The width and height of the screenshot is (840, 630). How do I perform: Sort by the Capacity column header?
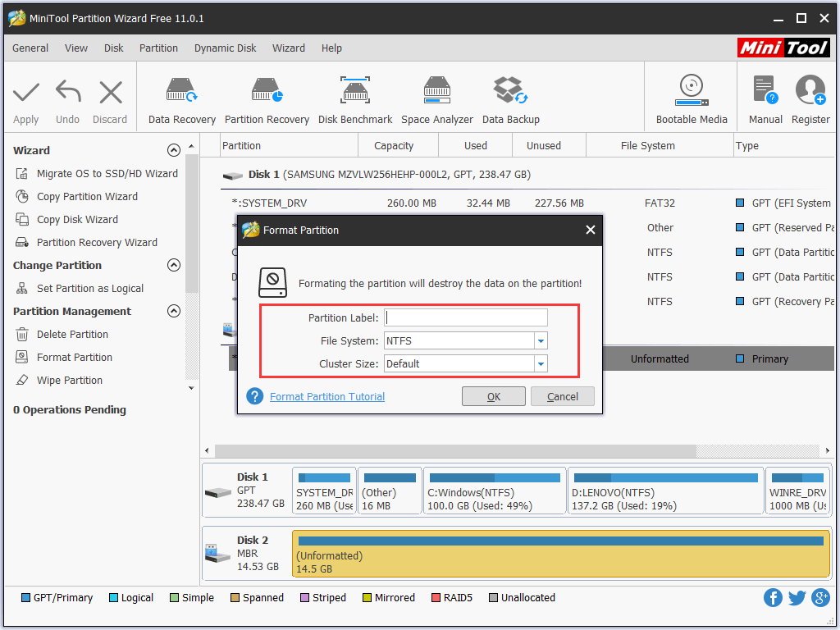[398, 146]
